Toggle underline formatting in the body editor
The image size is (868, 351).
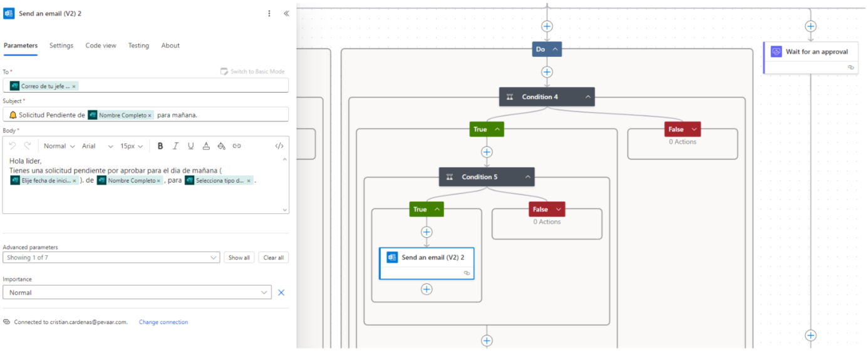191,146
